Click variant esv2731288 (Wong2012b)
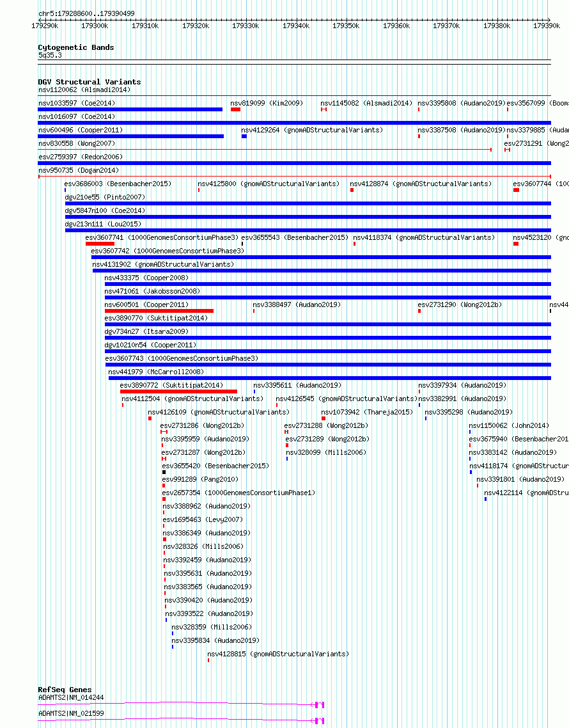 326,426
